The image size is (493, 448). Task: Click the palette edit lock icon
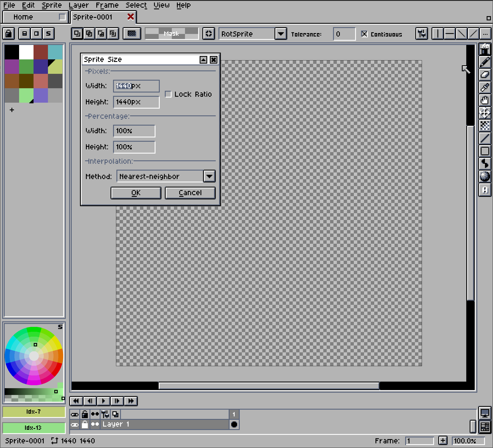(x=9, y=34)
